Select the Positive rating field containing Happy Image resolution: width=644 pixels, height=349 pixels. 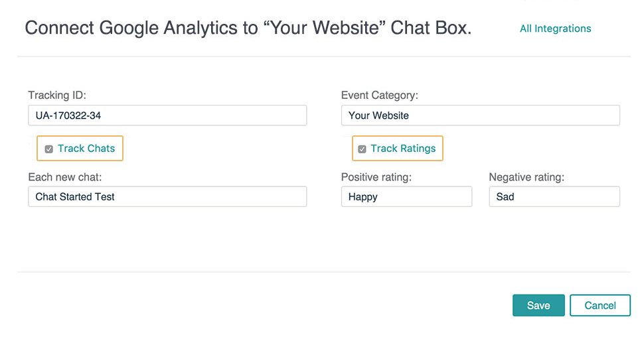[406, 196]
